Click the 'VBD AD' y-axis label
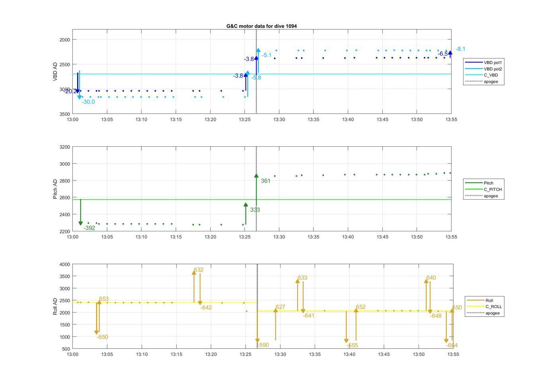Image resolution: width=557 pixels, height=392 pixels. tap(55, 72)
